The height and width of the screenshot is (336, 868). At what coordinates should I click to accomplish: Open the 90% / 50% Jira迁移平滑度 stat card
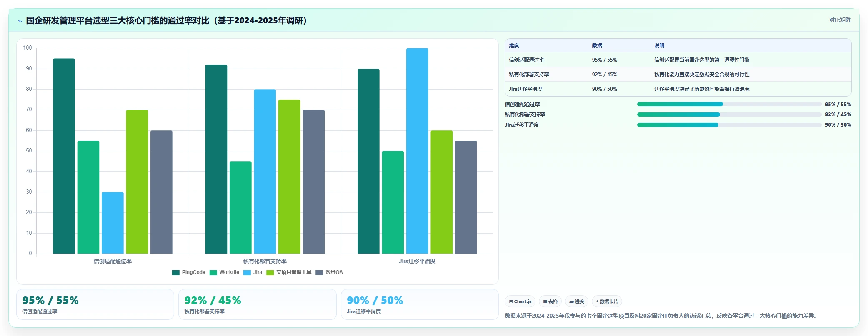point(420,304)
